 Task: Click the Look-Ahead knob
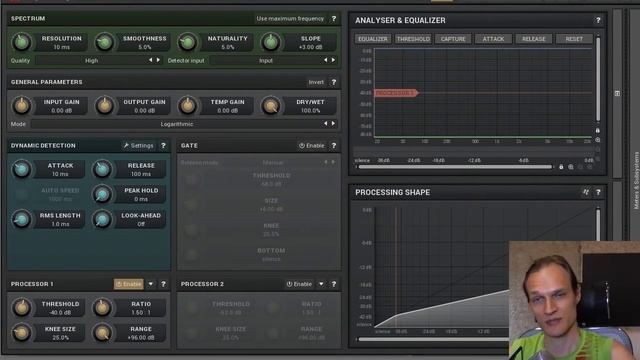point(102,219)
